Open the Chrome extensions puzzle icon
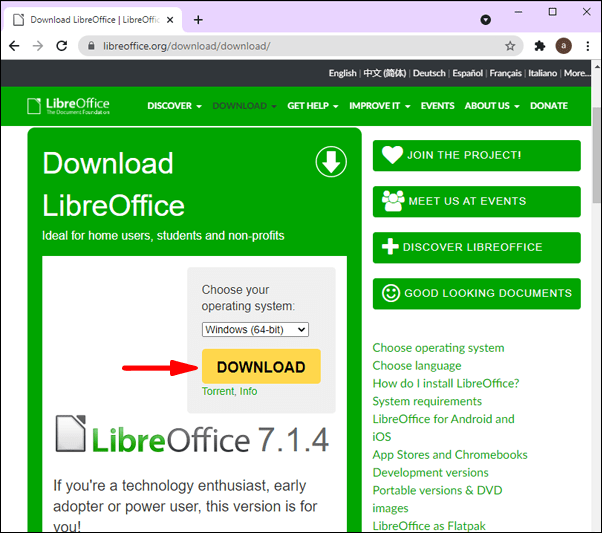 tap(540, 46)
